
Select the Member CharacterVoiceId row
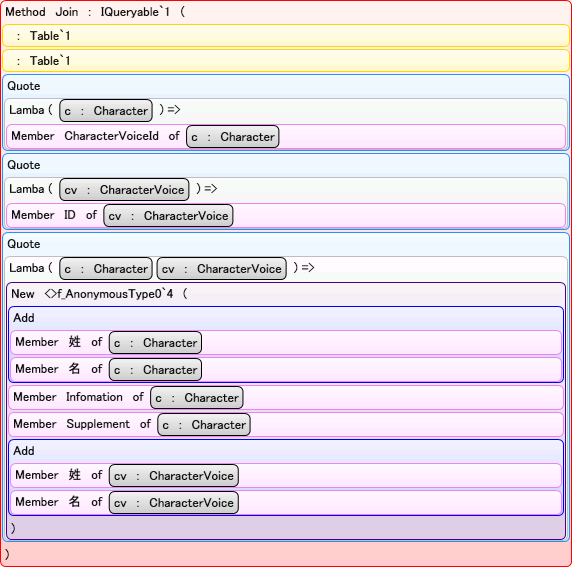(286, 136)
